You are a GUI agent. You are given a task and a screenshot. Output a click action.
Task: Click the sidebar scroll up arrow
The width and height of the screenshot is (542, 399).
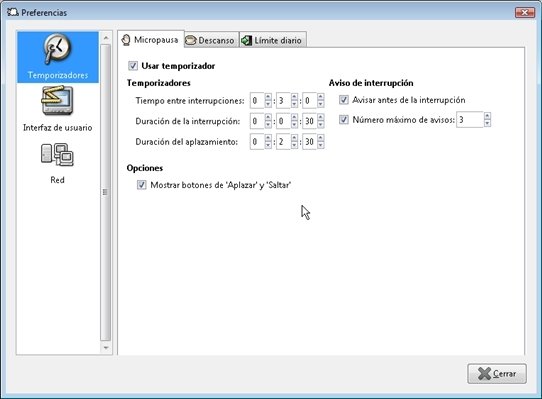coord(106,37)
